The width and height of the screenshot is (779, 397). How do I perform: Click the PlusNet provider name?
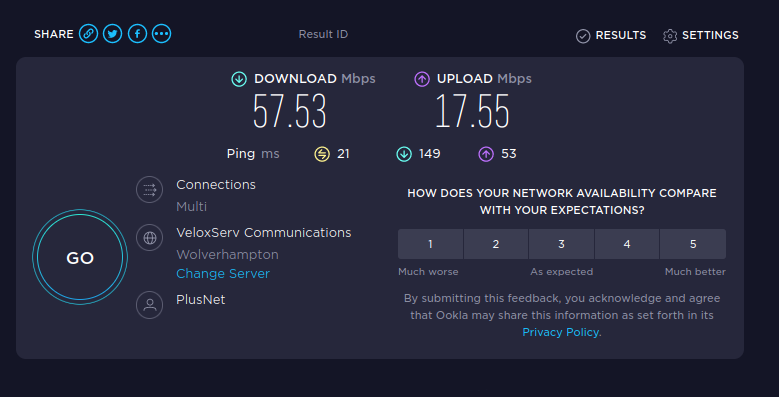tap(201, 300)
